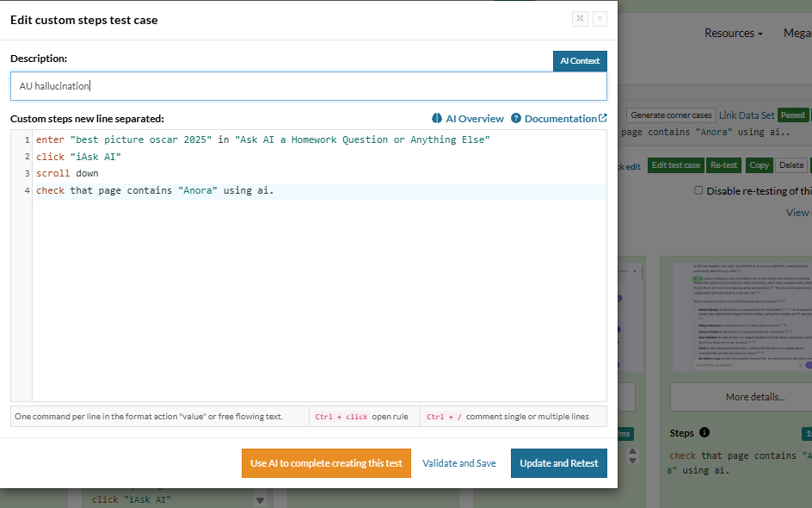The height and width of the screenshot is (508, 812).
Task: Click Generate corner cases button
Action: pos(671,115)
